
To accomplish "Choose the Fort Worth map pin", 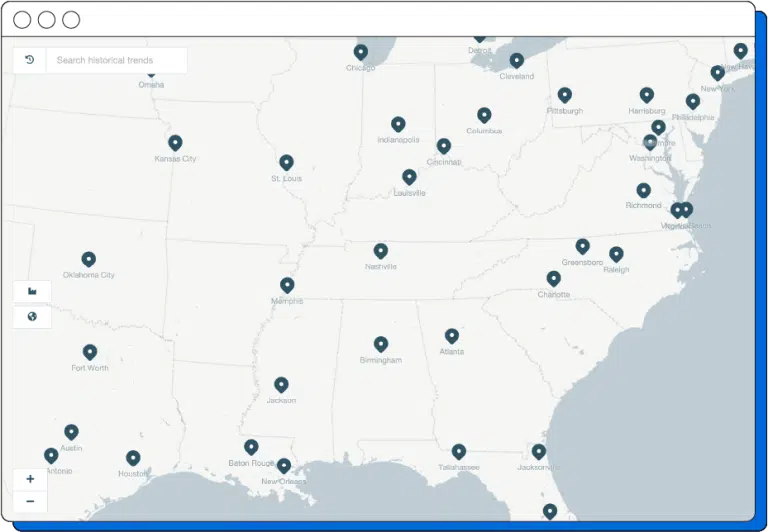I will (90, 352).
